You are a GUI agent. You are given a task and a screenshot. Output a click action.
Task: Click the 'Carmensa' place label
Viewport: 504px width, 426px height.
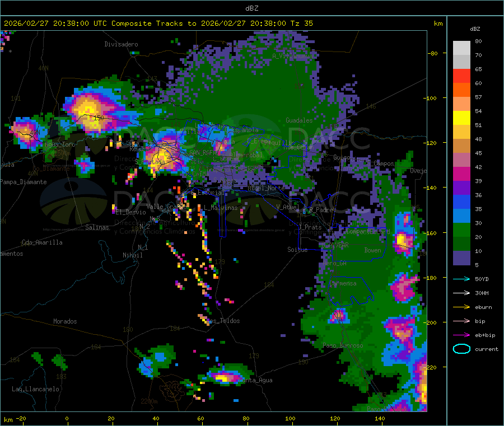343,283
